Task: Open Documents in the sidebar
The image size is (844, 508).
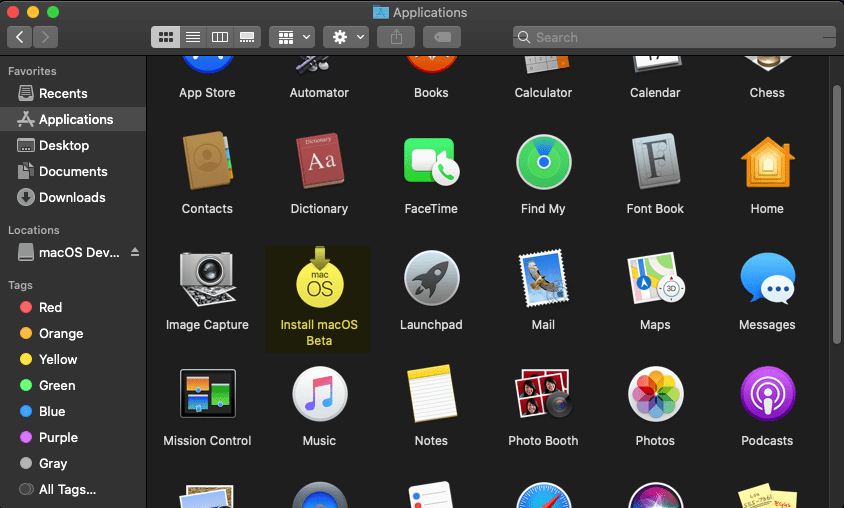Action: click(73, 171)
